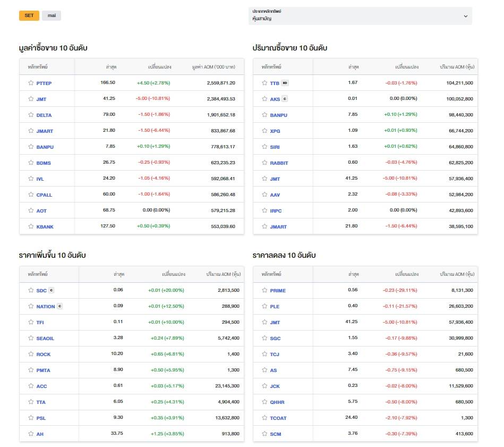Click TTB volume 104,211,500
This screenshot has width=504, height=447.
(x=459, y=83)
